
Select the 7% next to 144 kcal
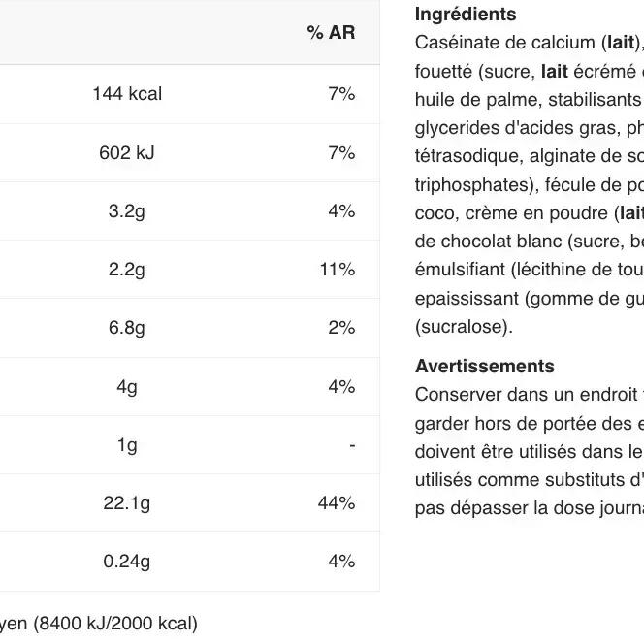340,94
